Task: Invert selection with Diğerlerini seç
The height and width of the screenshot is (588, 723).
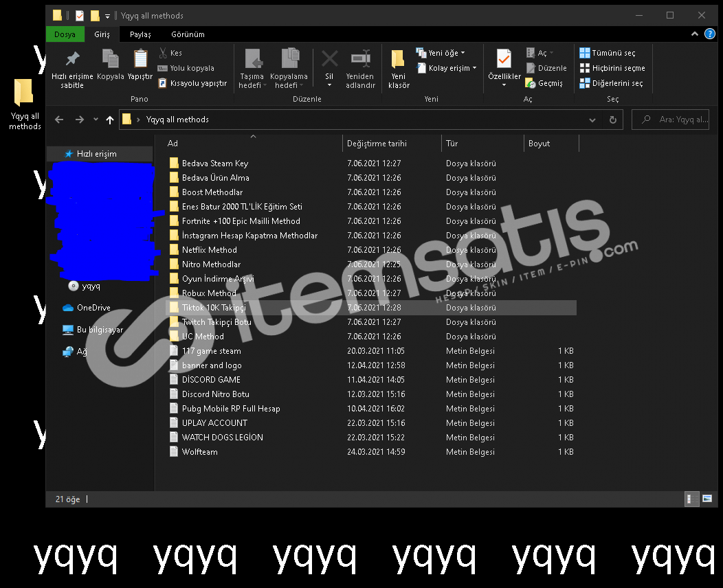Action: (x=612, y=83)
